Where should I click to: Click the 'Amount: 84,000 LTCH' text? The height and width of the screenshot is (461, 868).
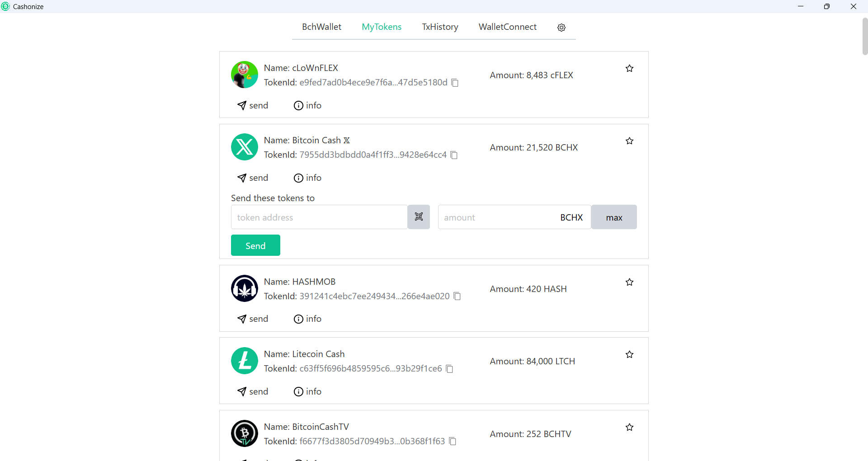pyautogui.click(x=533, y=361)
